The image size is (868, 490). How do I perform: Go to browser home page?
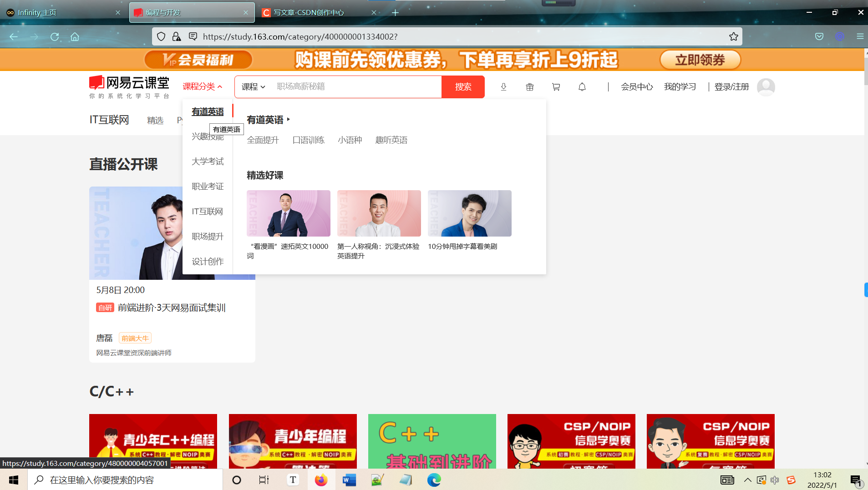pyautogui.click(x=75, y=36)
